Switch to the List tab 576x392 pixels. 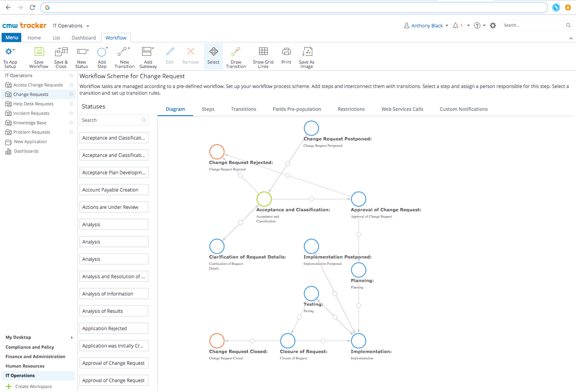[56, 38]
